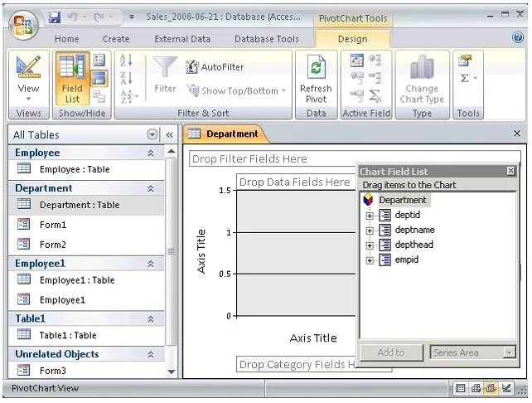Sort ascending A to Z
This screenshot has height=403, width=532.
click(126, 61)
